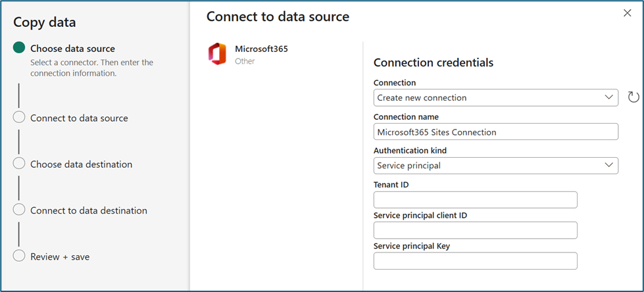Go to Choose data destination step
This screenshot has height=292, width=644.
point(82,164)
